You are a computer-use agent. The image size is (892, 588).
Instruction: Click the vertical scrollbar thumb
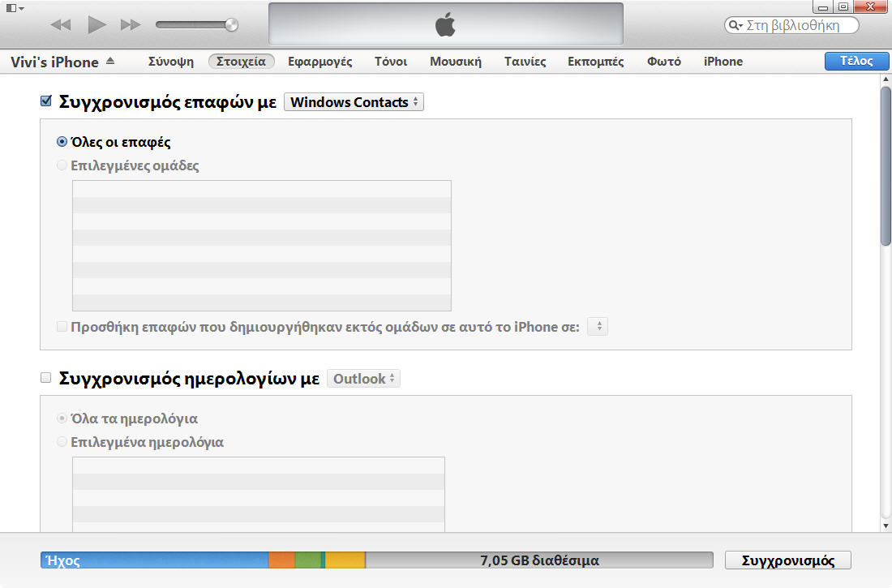click(886, 166)
